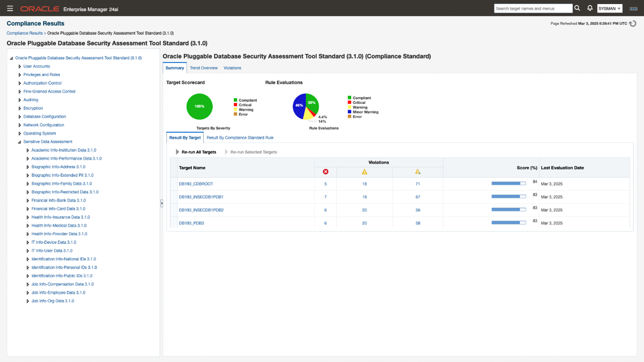The width and height of the screenshot is (644, 362).
Task: Click the top-right accessibility options icon
Action: [633, 9]
